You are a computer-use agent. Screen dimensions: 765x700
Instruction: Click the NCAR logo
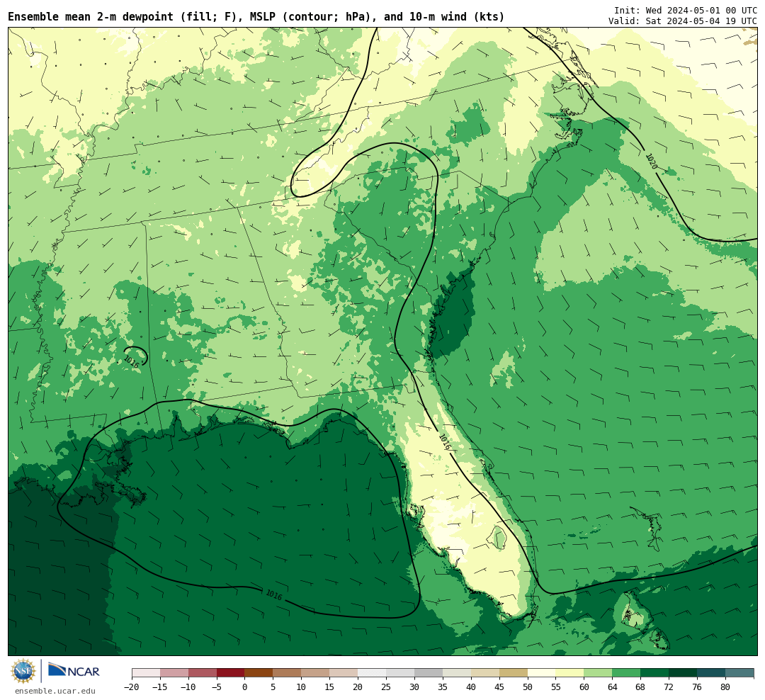(x=74, y=670)
